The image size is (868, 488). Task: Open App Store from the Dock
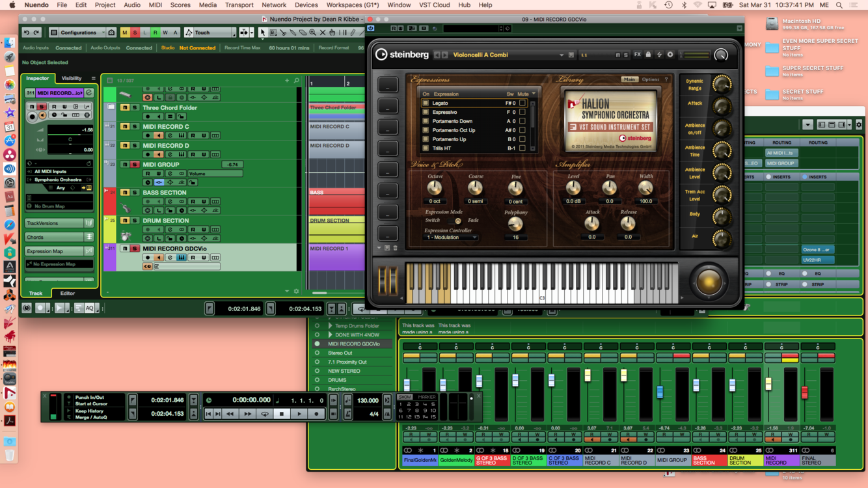click(x=10, y=141)
